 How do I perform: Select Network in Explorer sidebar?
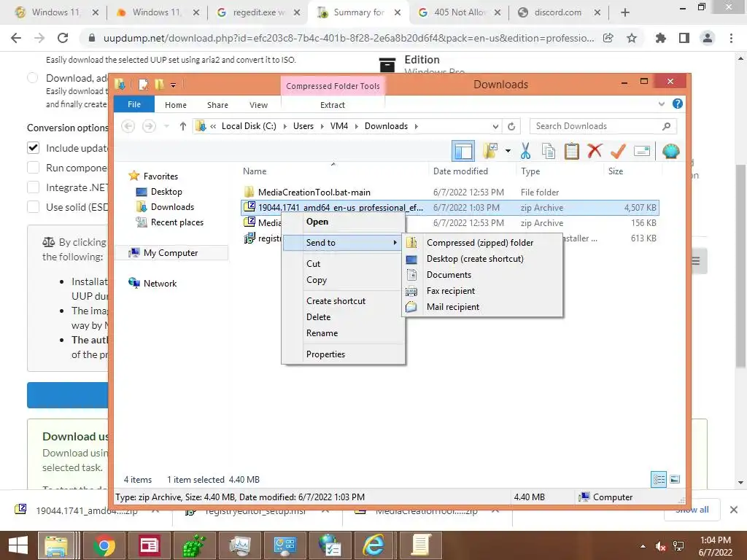160,284
